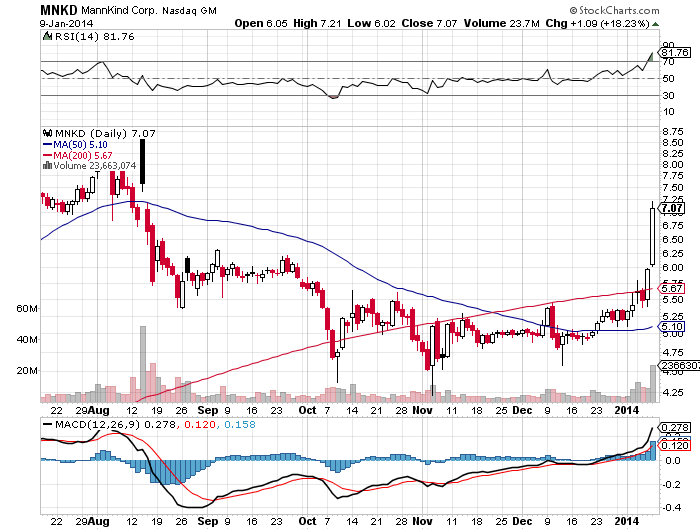Click the green up-arrow change icon
Image resolution: width=700 pixels, height=530 pixels.
(655, 24)
